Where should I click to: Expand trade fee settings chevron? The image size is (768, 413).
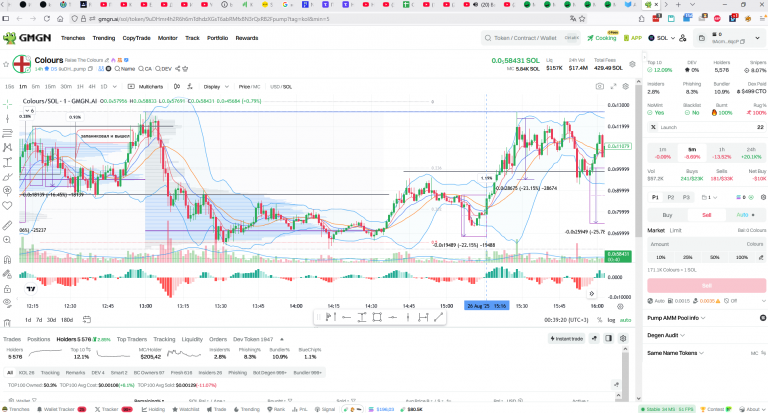point(763,301)
